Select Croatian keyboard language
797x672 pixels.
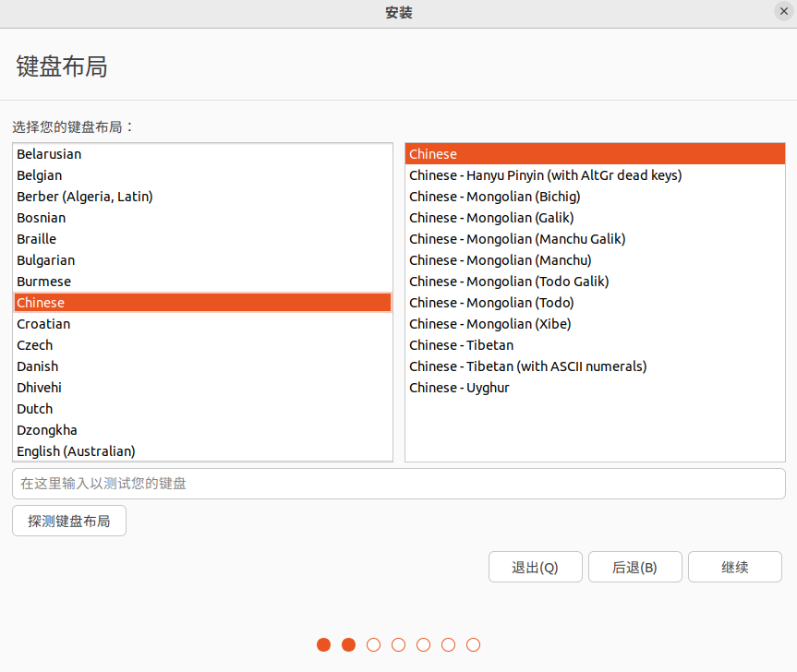(x=202, y=324)
